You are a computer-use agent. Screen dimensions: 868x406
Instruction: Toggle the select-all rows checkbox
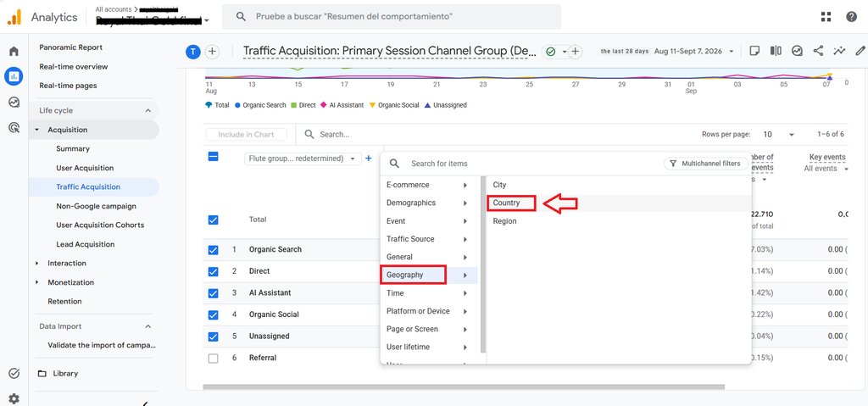coord(213,157)
